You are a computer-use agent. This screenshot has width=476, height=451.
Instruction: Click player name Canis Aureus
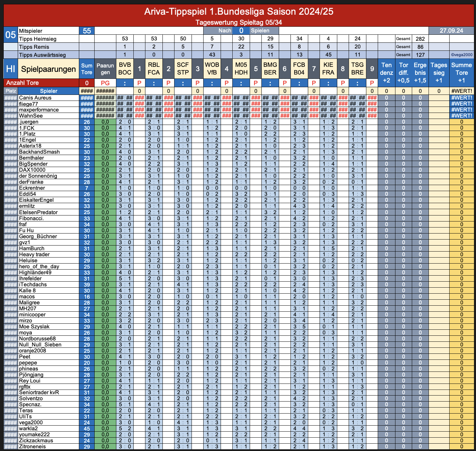click(x=35, y=98)
